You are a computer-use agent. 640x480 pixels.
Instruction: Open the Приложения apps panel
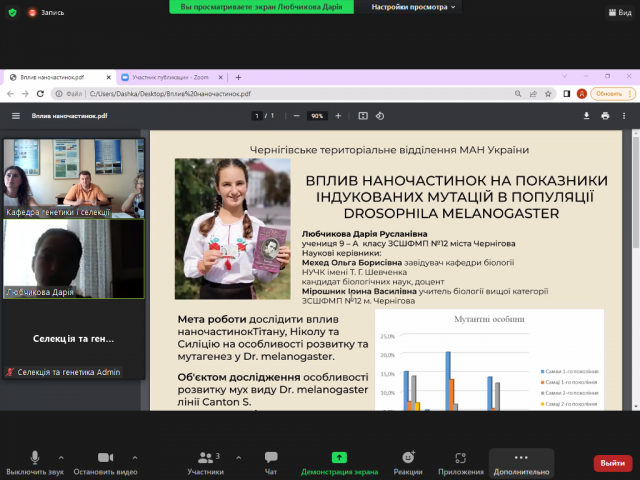[461, 461]
